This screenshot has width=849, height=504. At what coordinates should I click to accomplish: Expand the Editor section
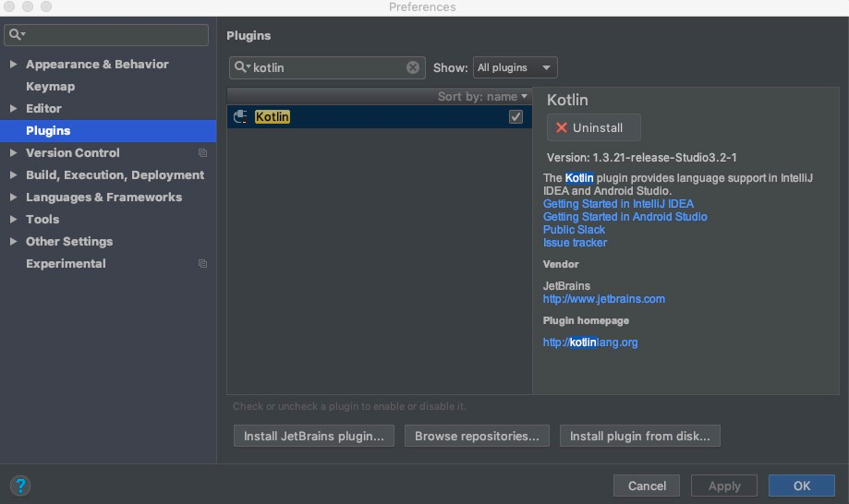pyautogui.click(x=13, y=109)
